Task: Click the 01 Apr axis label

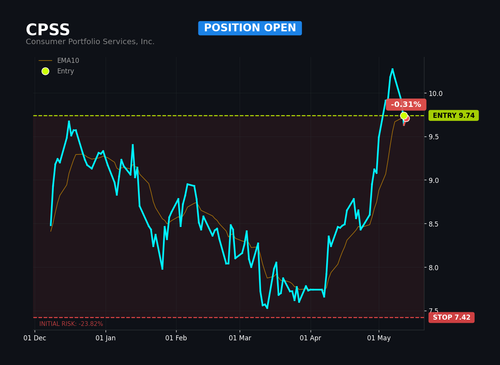Action: tap(310, 338)
